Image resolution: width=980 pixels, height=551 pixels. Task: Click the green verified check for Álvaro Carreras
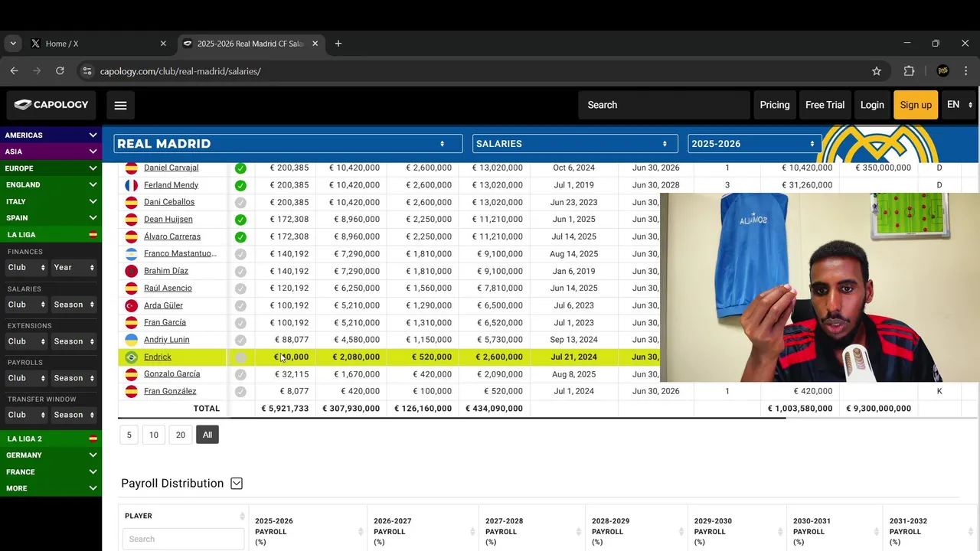[x=240, y=237]
